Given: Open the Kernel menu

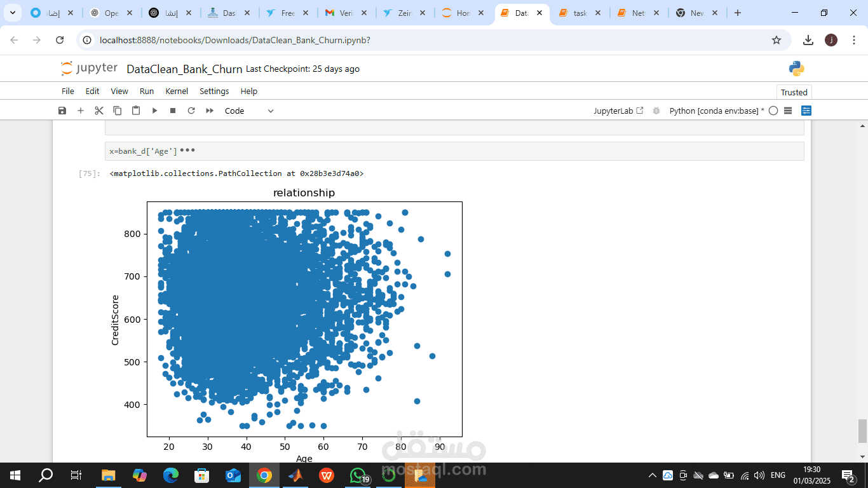Looking at the screenshot, I should pos(177,91).
